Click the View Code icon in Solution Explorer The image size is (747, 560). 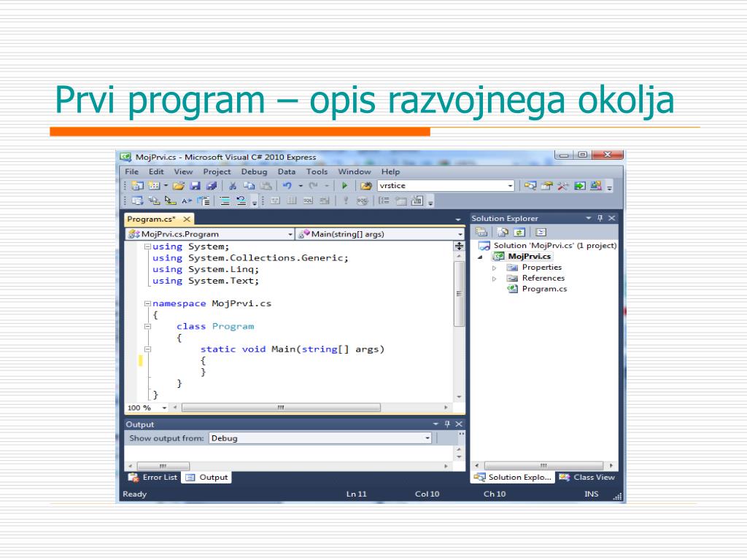click(x=541, y=232)
